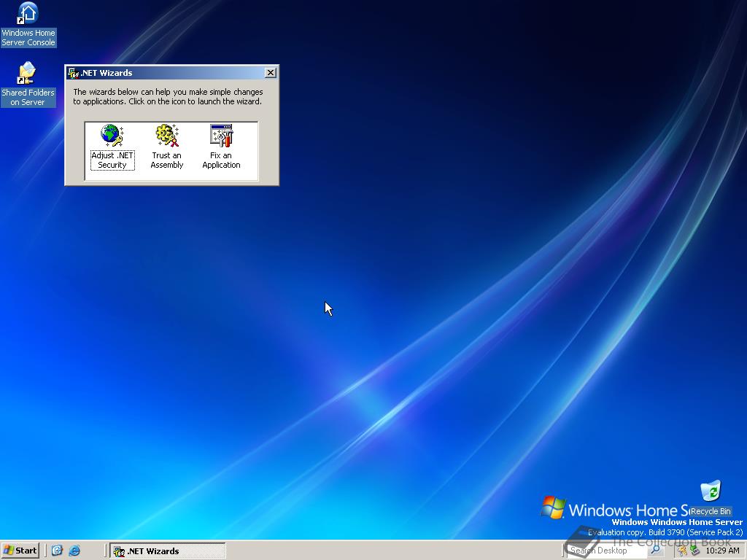Launch Internet Explorer from quick launch
The width and height of the screenshot is (747, 560).
74,551
